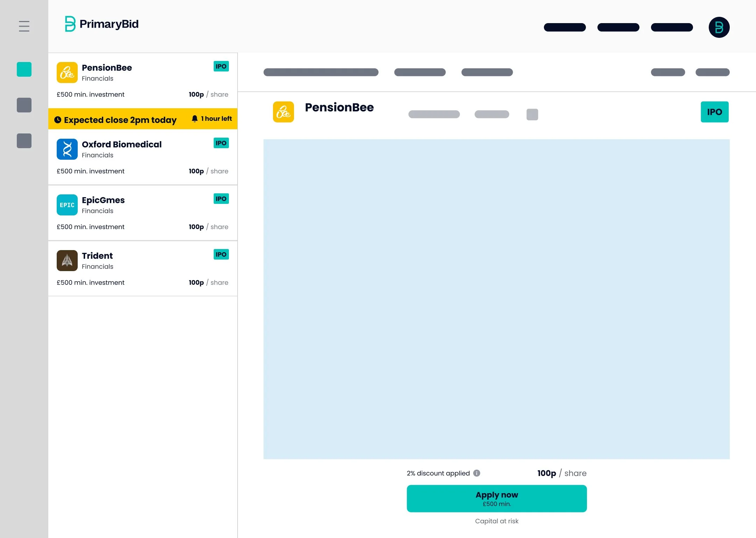
Task: Select the EpicGmes listing
Action: [x=143, y=213]
